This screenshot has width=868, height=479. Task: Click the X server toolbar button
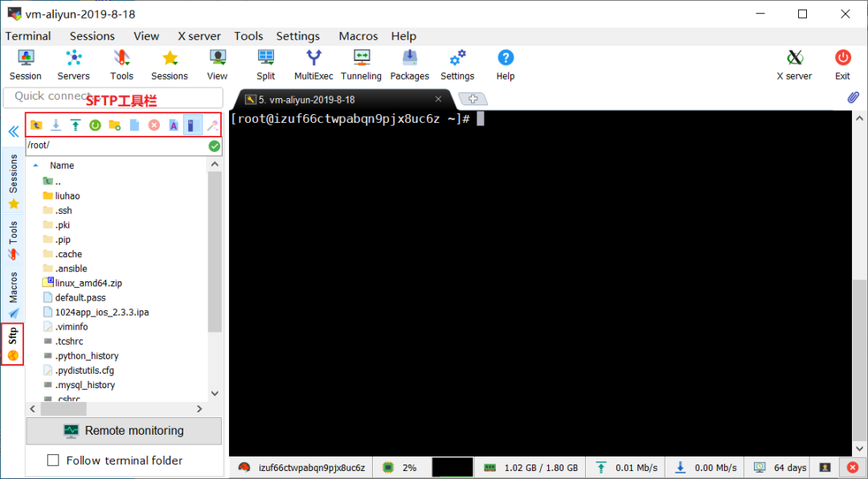tap(794, 65)
